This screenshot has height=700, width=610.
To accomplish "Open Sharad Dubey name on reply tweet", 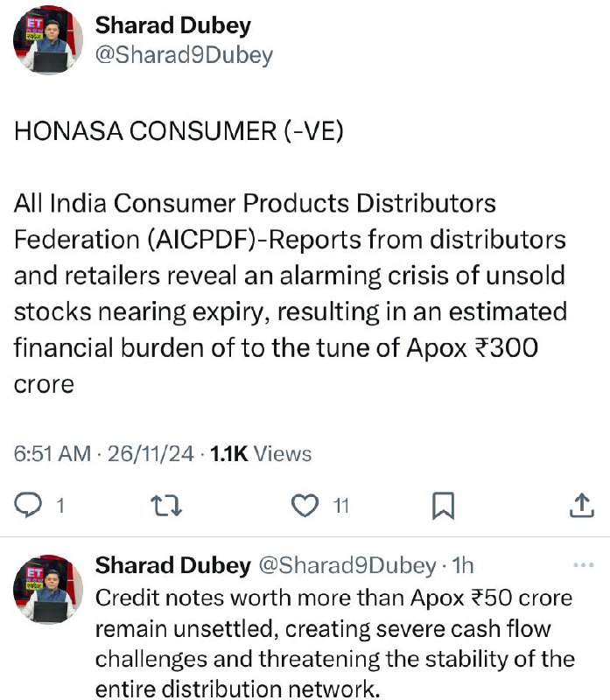I will (172, 565).
